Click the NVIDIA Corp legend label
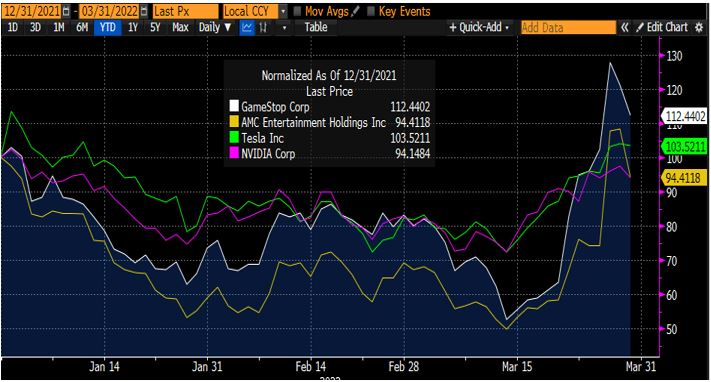The image size is (711, 382). pyautogui.click(x=268, y=153)
